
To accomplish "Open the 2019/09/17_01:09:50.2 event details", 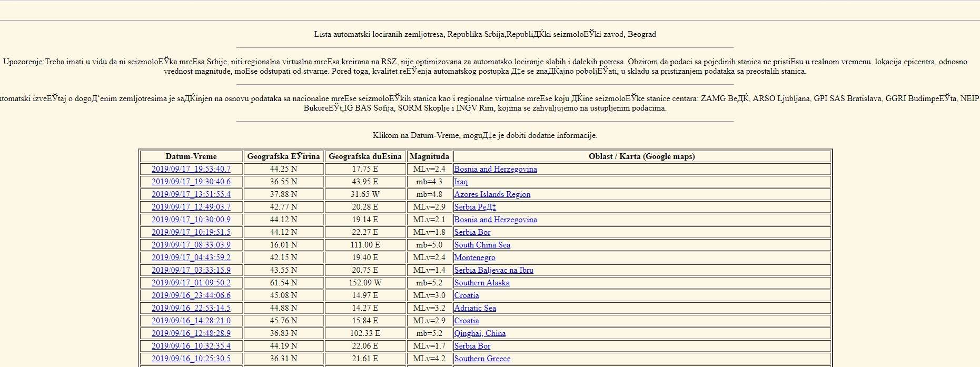I will tap(191, 283).
